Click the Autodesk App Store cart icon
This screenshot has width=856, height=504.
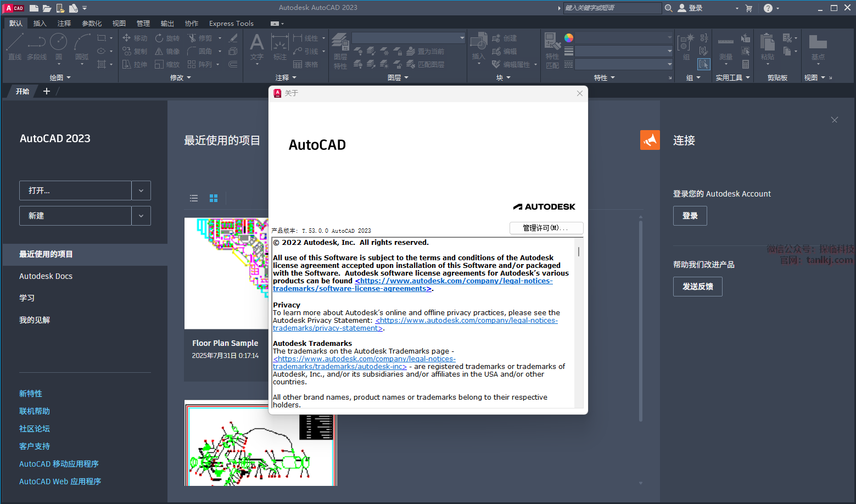(749, 8)
